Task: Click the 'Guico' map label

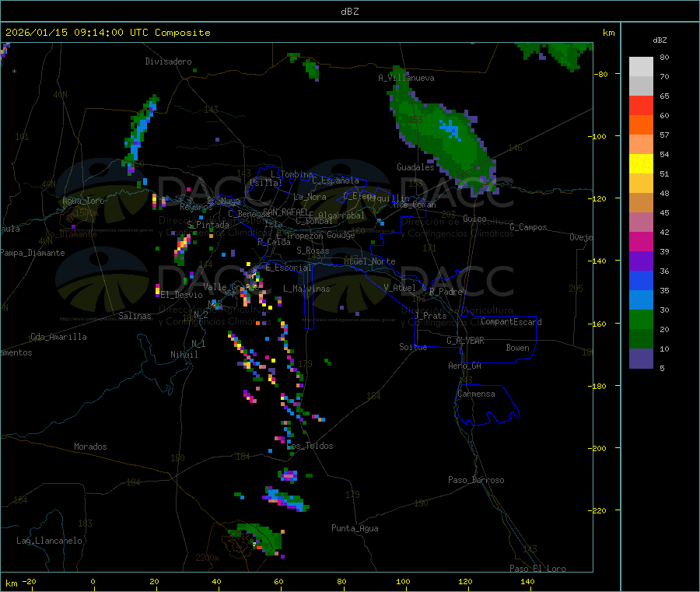Action: [x=474, y=219]
